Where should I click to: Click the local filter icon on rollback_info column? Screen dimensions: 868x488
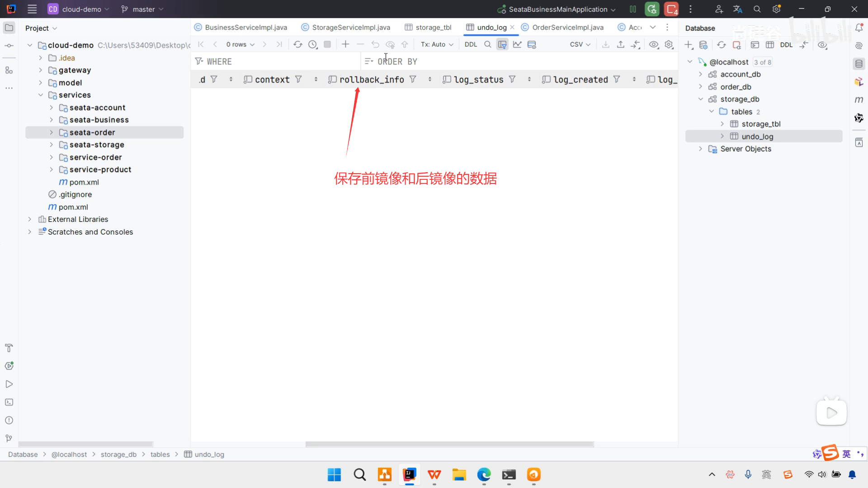coord(413,80)
